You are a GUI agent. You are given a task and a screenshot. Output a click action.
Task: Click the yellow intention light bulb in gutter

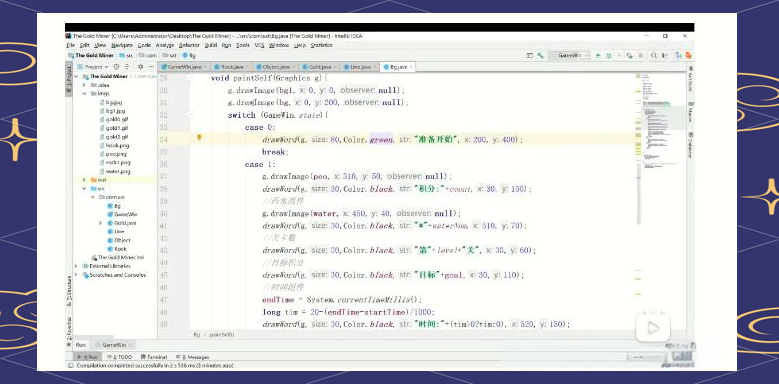click(199, 138)
